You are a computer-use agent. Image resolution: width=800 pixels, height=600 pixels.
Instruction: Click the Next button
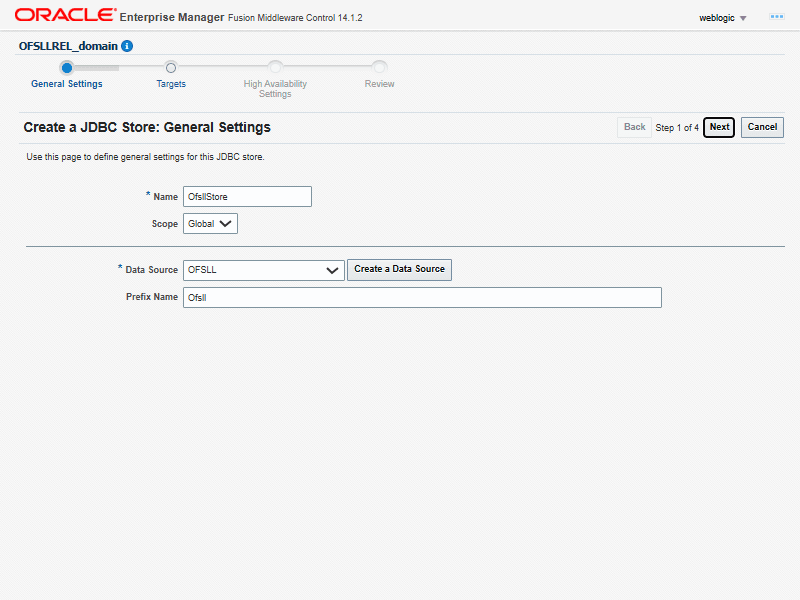[x=719, y=127]
